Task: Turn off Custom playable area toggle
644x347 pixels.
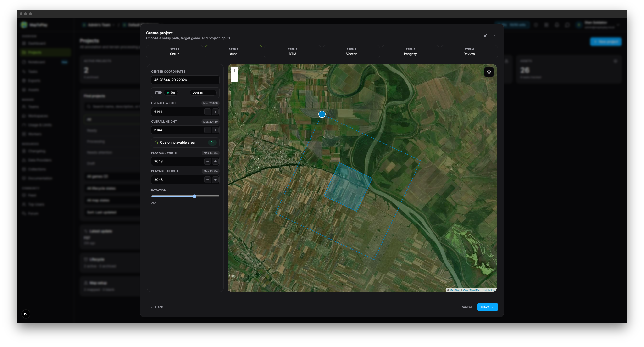Action: (x=212, y=142)
